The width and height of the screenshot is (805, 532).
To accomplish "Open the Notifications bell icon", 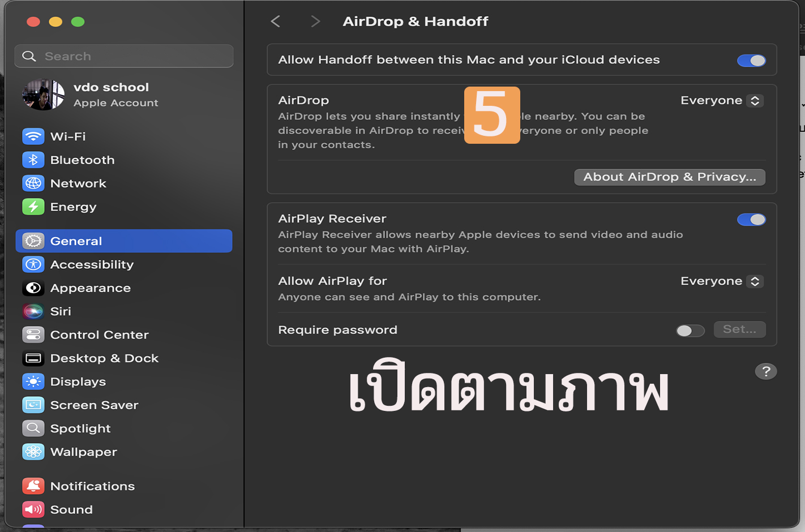I will coord(33,486).
